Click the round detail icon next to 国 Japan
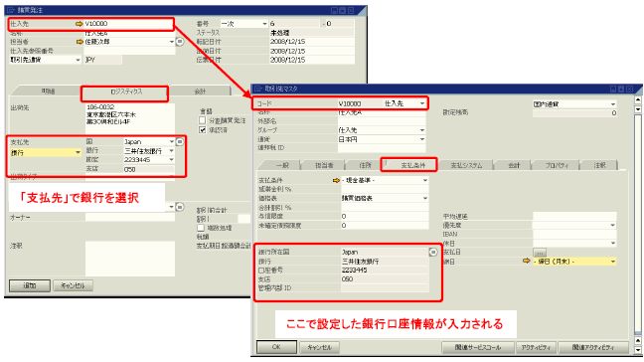The image size is (644, 362). coord(180,142)
